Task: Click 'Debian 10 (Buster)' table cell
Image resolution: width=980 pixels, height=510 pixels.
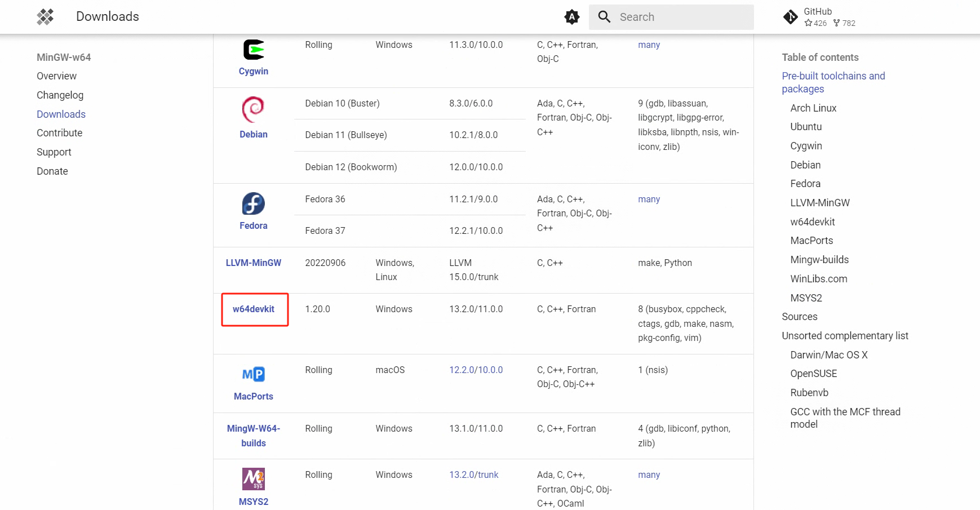Action: (x=342, y=103)
